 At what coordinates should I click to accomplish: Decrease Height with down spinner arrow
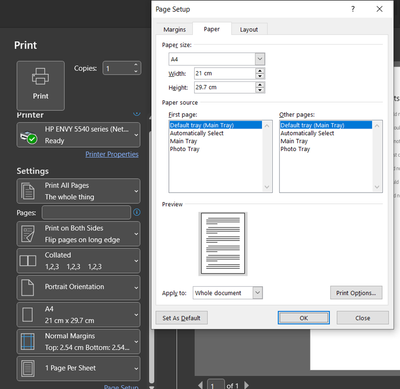coord(260,90)
